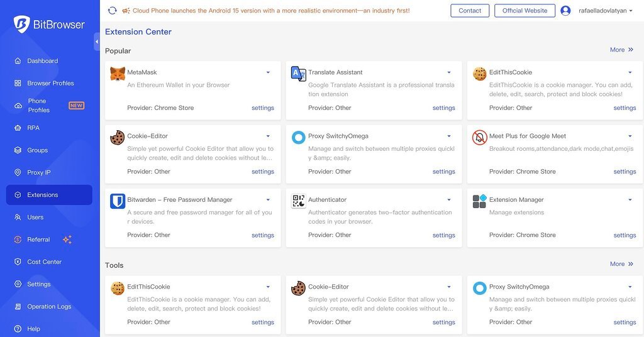This screenshot has height=337, width=644.
Task: Open settings for Popular Cookie-Editor card
Action: click(263, 172)
